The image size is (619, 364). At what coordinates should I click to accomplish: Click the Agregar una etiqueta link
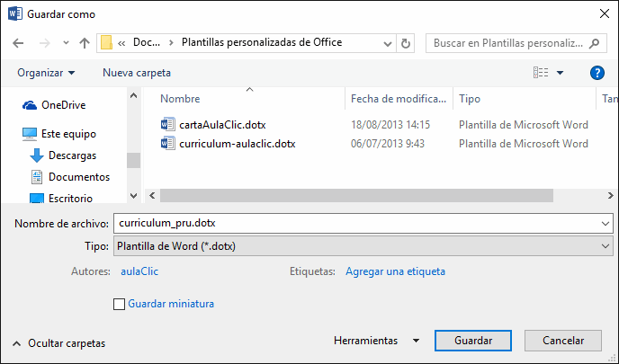tap(395, 271)
